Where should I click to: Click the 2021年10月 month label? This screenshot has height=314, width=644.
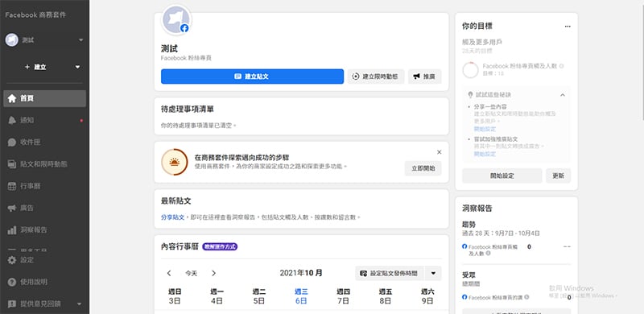click(301, 273)
